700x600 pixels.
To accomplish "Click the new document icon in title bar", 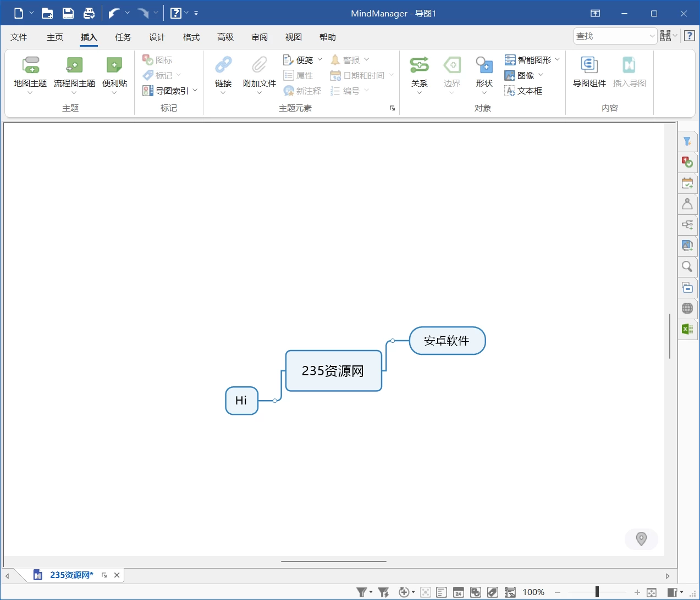I will 19,13.
